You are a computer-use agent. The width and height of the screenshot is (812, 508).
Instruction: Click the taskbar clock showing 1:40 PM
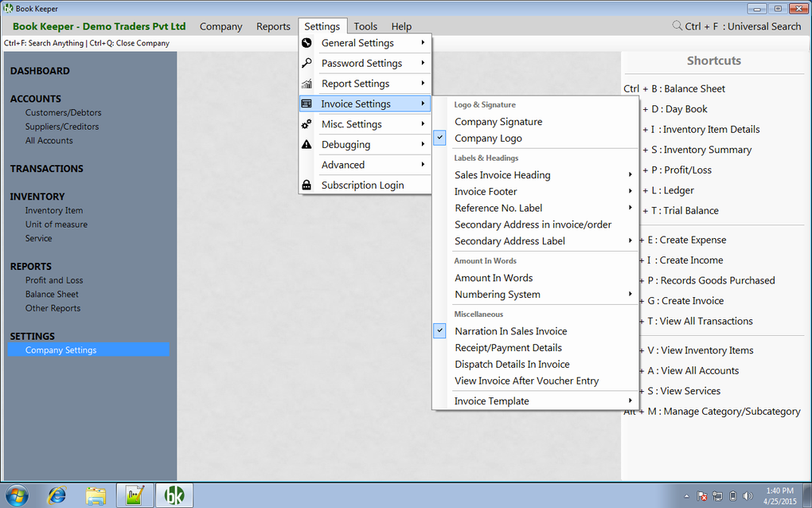point(779,495)
